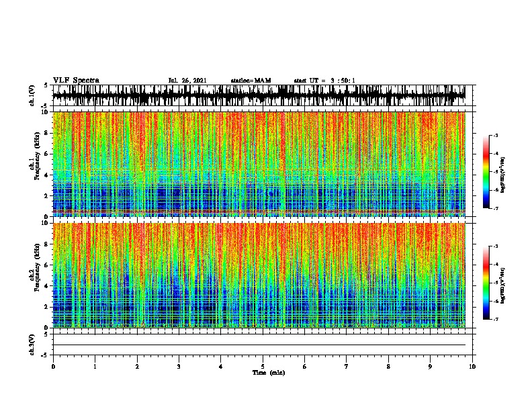Screen dimensions: 532x411
Task: Click the ch.2 color bar log(PSD) unit label
Action: pyautogui.click(x=502, y=285)
